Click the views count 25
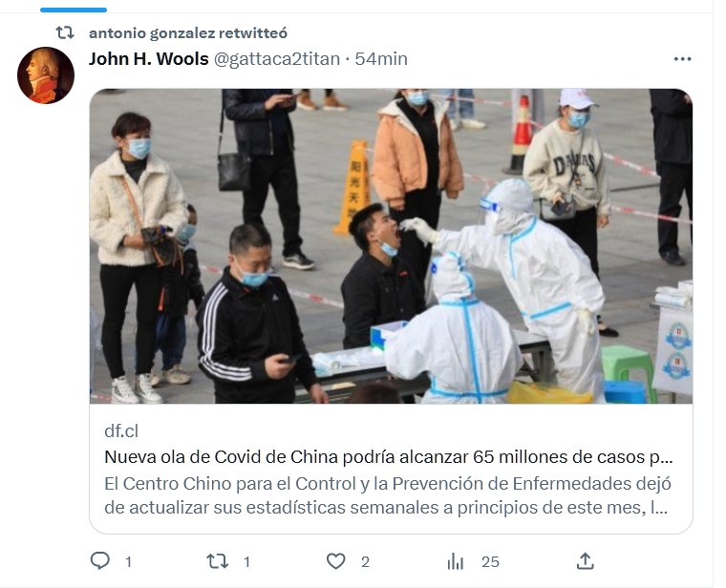The image size is (726, 588). [490, 562]
